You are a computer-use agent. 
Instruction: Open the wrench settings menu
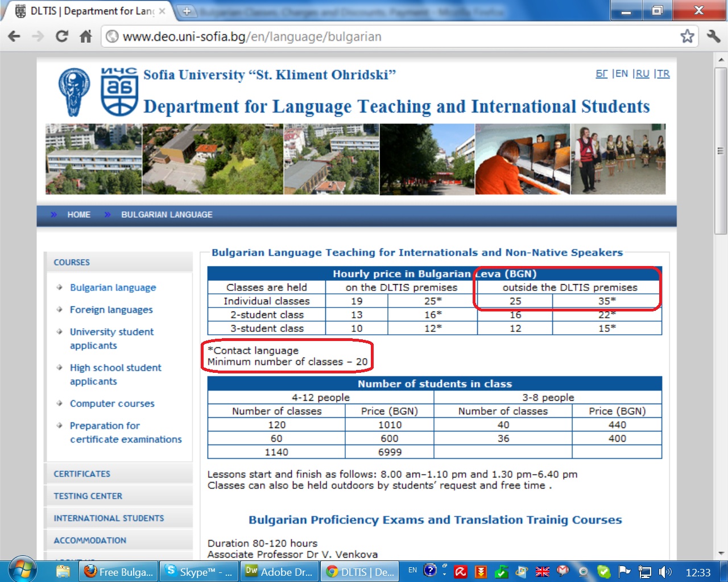coord(713,37)
